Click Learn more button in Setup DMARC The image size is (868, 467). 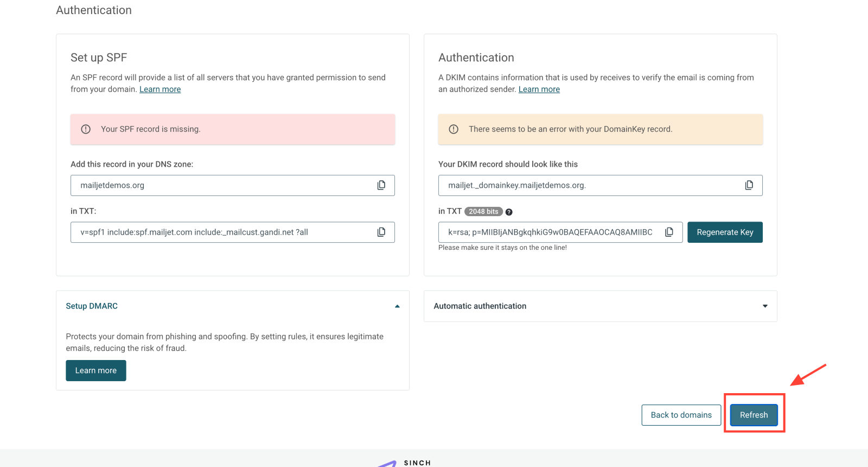click(x=96, y=370)
